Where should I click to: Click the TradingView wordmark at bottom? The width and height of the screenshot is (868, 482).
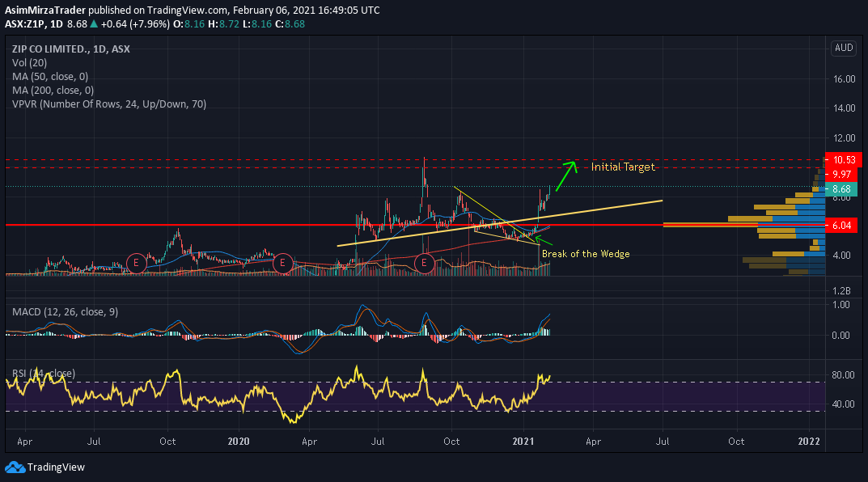click(x=56, y=467)
